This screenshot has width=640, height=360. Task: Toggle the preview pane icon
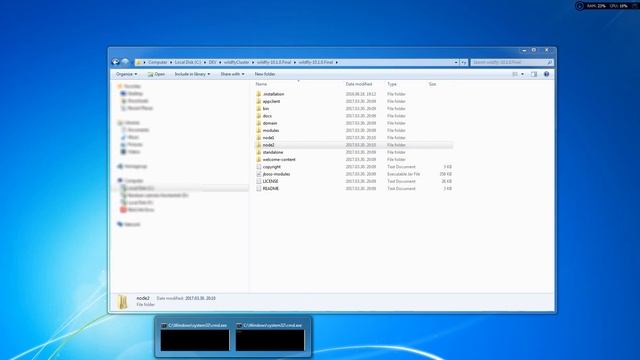[534, 74]
